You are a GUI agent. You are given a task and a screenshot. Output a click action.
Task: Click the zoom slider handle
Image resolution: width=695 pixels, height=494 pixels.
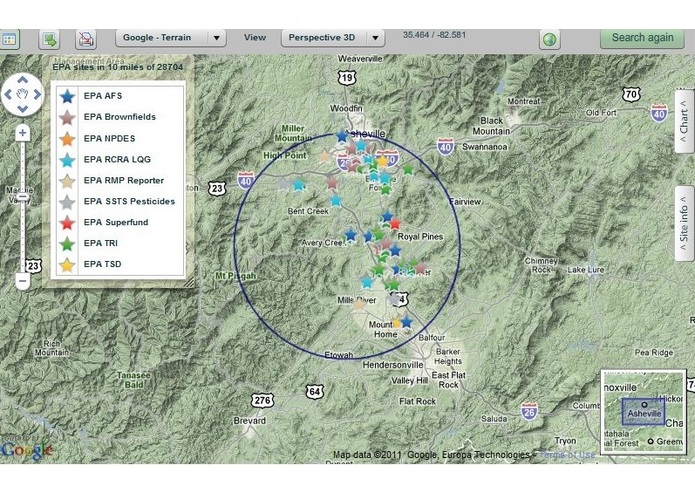(x=23, y=197)
